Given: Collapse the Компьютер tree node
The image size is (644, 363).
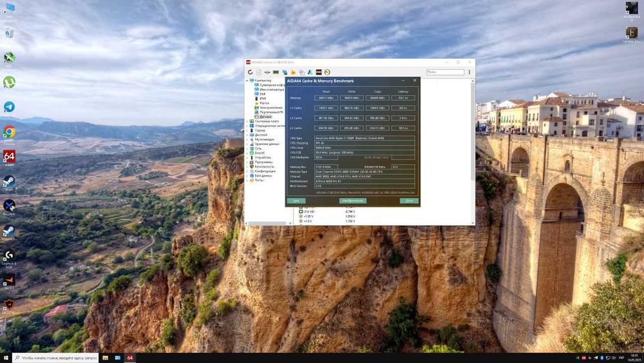Looking at the screenshot, I should pos(247,80).
